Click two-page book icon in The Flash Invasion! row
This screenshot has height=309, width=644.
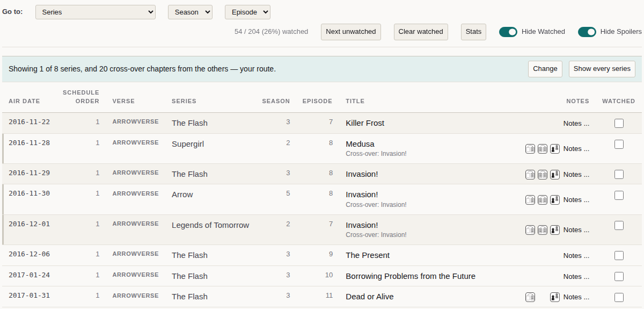tap(543, 174)
